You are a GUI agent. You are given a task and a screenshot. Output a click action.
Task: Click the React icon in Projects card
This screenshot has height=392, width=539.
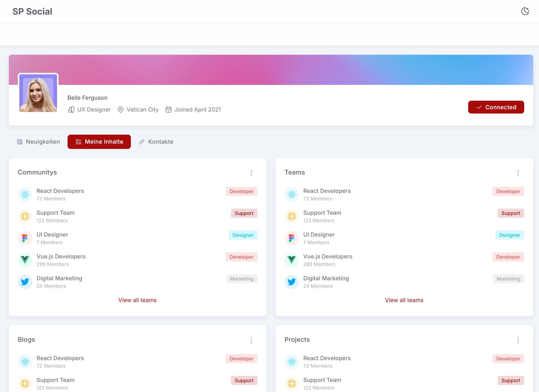[x=292, y=362]
